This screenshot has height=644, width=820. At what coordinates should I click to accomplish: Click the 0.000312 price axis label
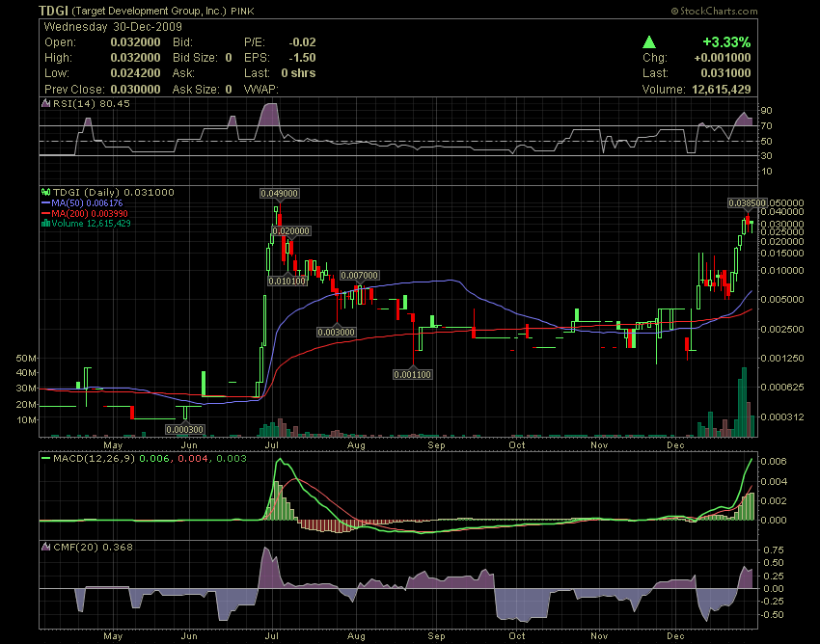(x=781, y=416)
